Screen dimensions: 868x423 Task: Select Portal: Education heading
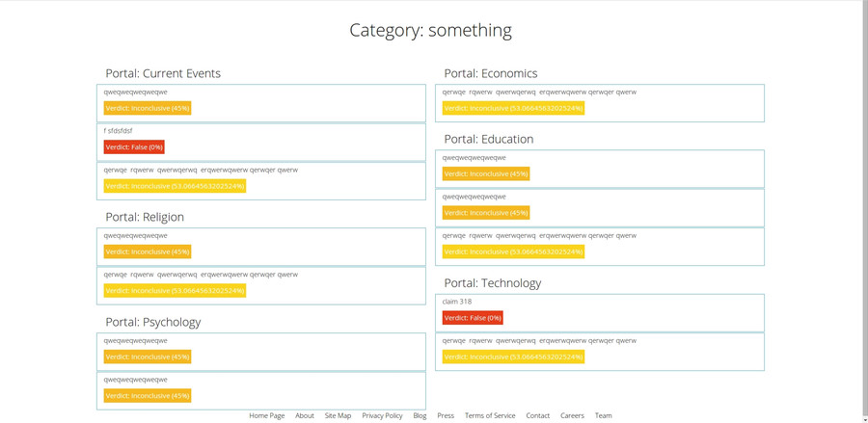point(489,139)
